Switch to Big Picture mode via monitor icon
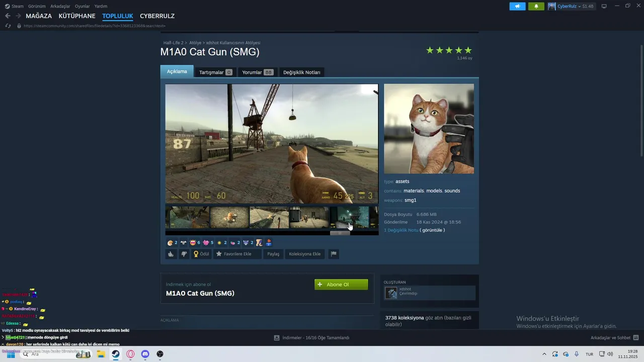Image resolution: width=644 pixels, height=362 pixels. [604, 6]
